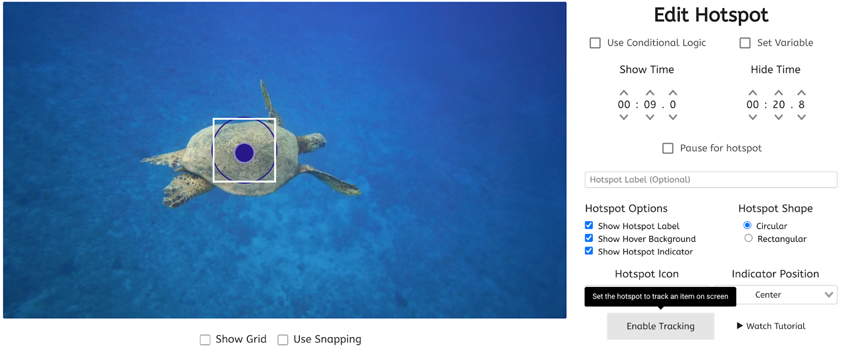Increase Show Time seconds with up arrow
This screenshot has height=352, width=868.
pyautogui.click(x=650, y=93)
